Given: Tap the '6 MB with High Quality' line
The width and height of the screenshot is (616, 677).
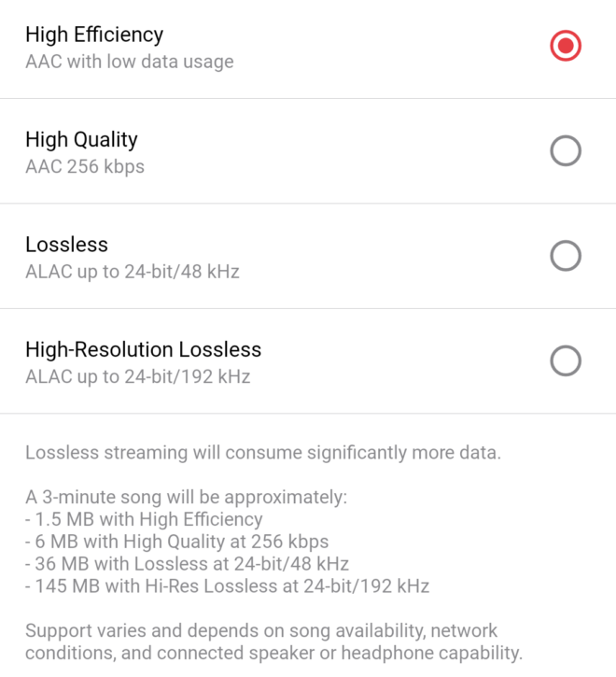Looking at the screenshot, I should [x=176, y=542].
